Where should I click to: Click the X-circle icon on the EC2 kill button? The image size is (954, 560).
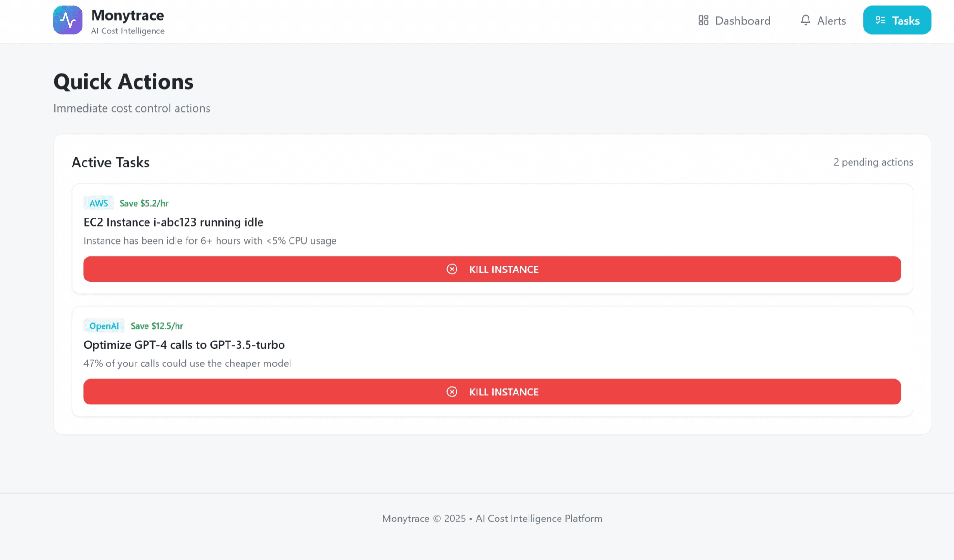click(x=452, y=270)
